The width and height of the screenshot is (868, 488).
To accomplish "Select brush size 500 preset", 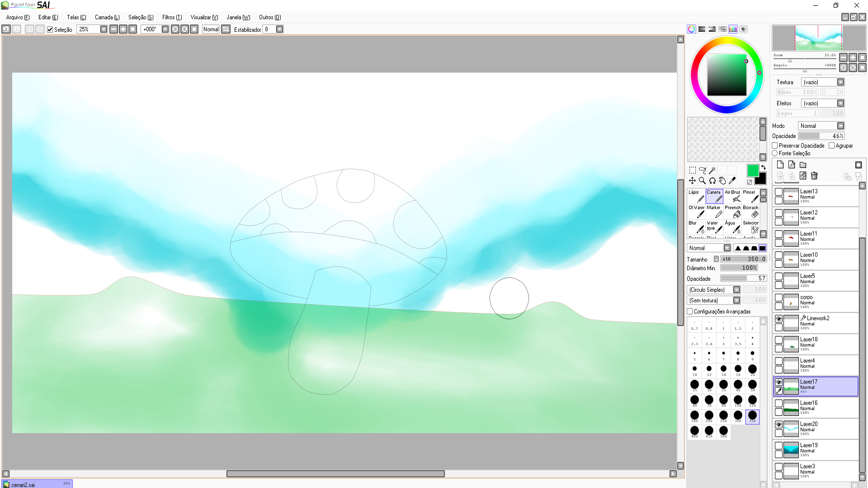I will point(723,432).
